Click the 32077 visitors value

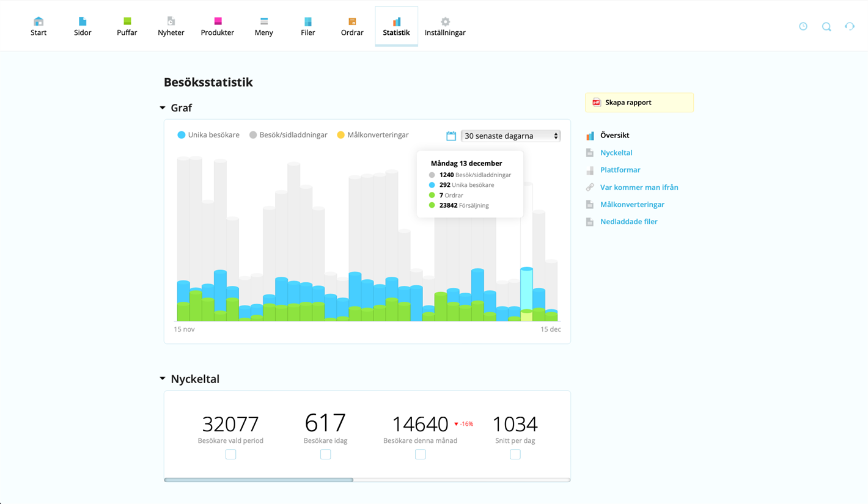coord(230,424)
